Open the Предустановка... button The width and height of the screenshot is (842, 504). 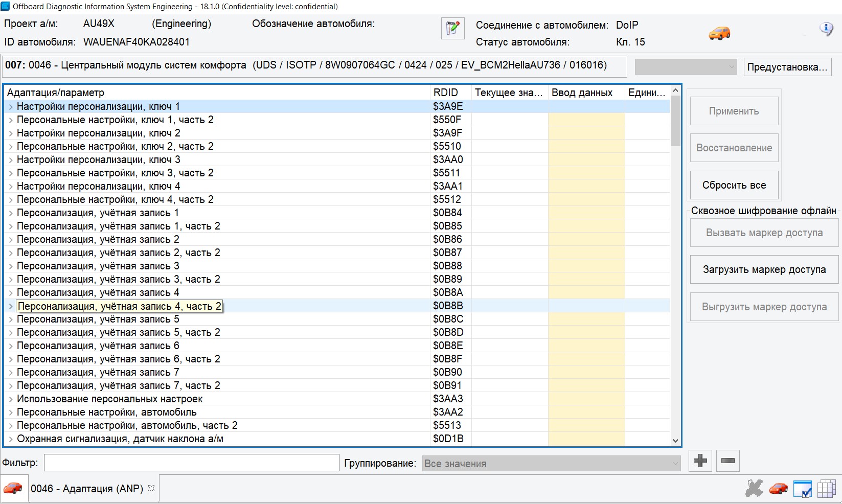[x=787, y=67]
